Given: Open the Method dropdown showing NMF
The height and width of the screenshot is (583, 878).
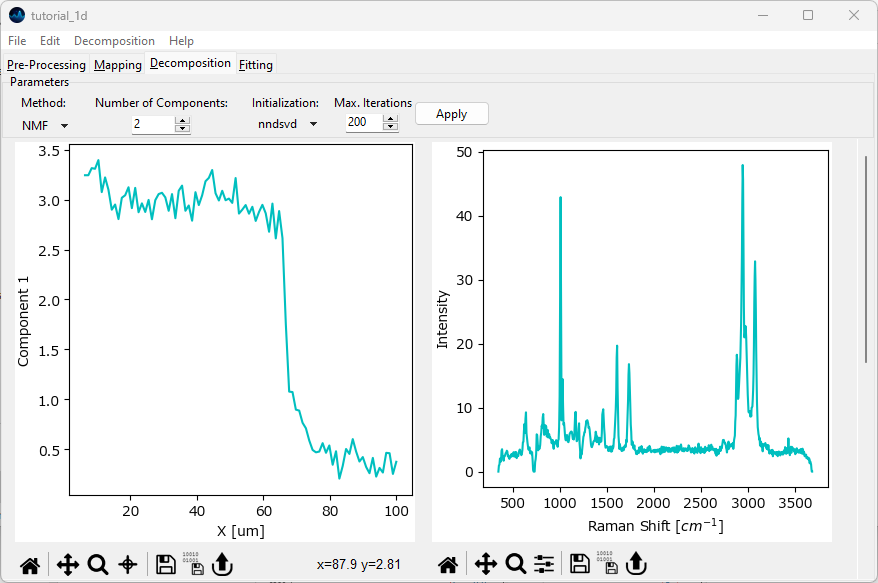Looking at the screenshot, I should 45,125.
